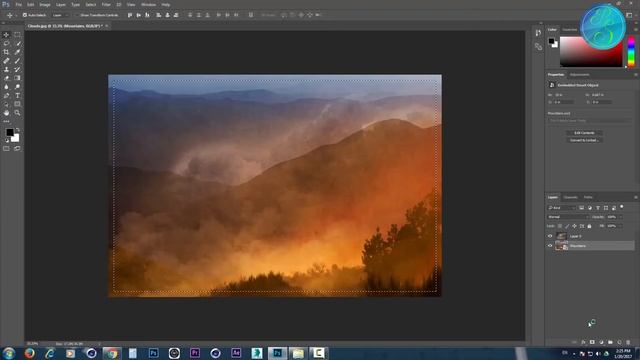Toggle lock transparent pixels
The image size is (640, 360).
[560, 226]
